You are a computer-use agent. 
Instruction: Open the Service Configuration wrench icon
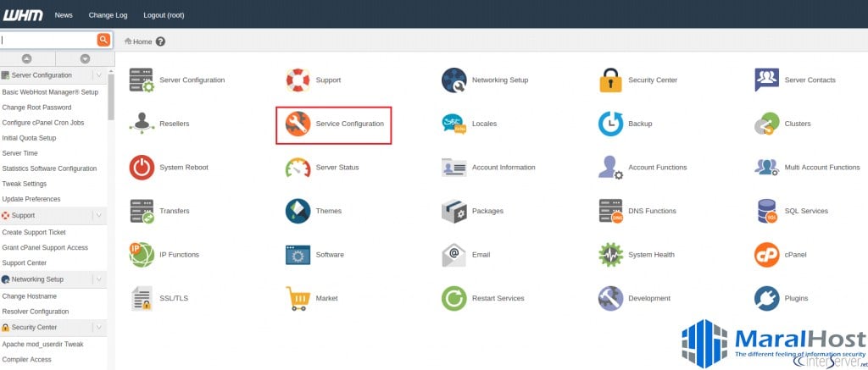[298, 124]
